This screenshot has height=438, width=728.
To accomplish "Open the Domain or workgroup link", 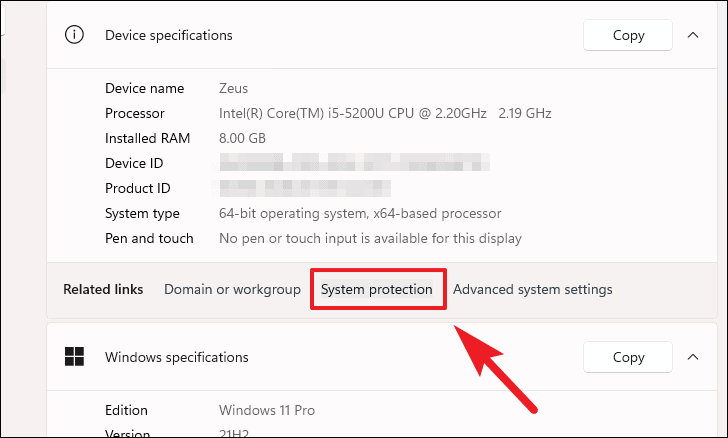I will pos(232,289).
